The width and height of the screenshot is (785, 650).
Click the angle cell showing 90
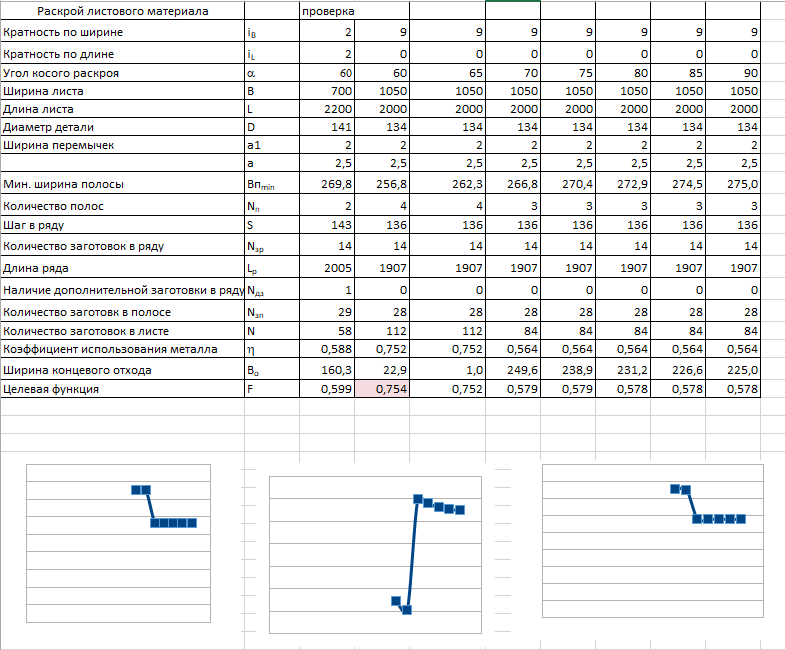pos(733,73)
